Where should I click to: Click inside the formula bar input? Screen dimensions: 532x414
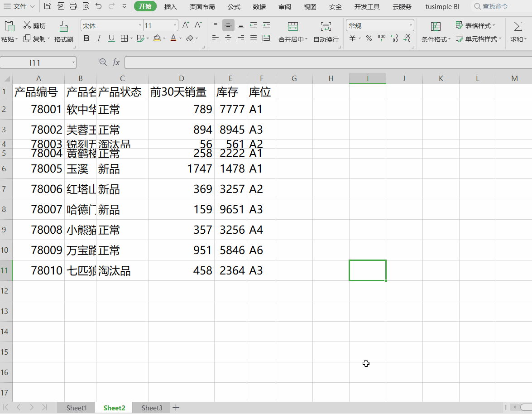[x=328, y=63]
